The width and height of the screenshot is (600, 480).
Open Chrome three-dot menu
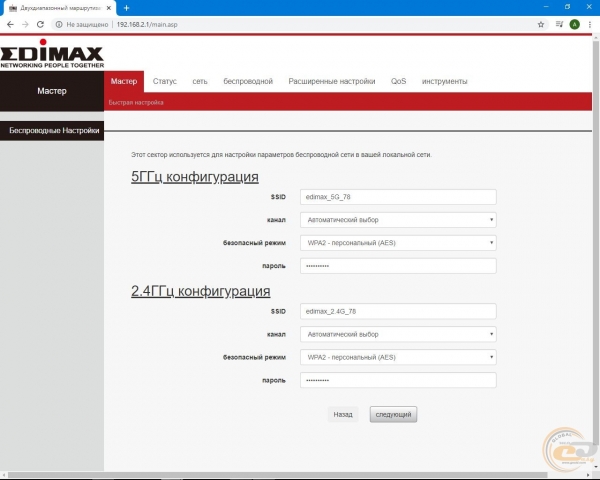[590, 24]
